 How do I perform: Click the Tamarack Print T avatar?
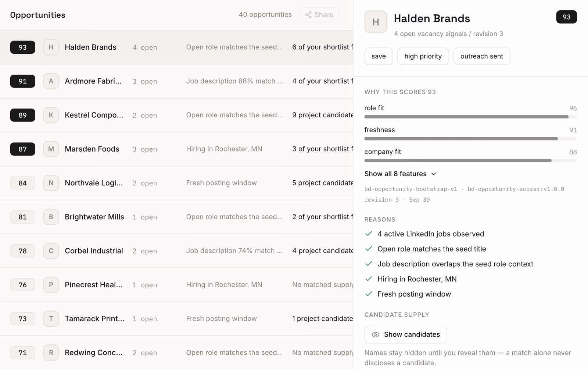pos(51,319)
